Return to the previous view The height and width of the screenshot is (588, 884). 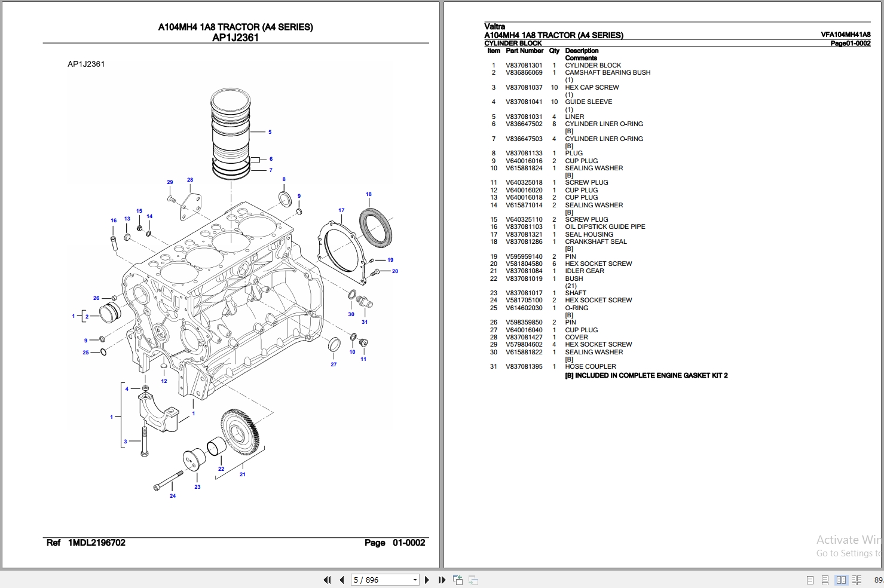[458, 580]
